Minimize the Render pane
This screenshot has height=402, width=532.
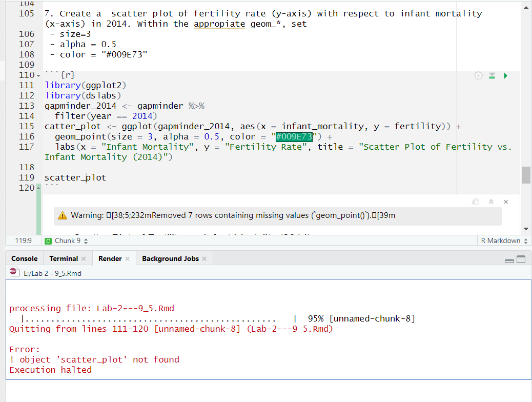(x=509, y=260)
